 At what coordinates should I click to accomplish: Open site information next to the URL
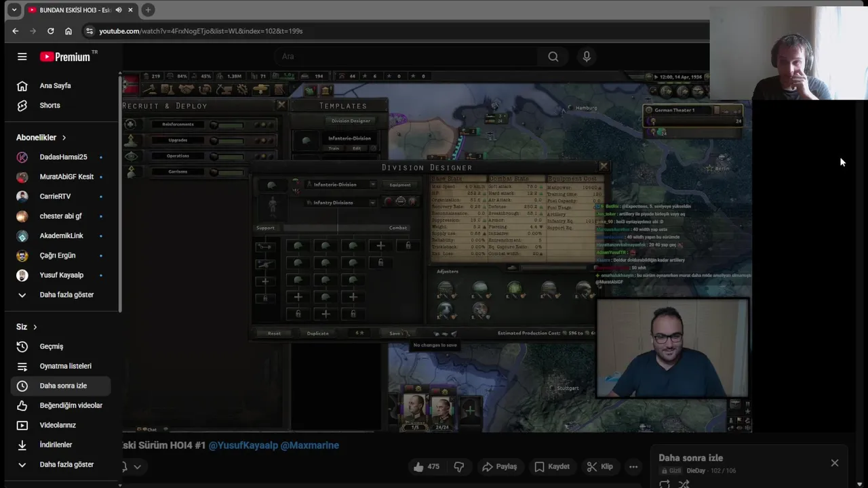coord(89,31)
